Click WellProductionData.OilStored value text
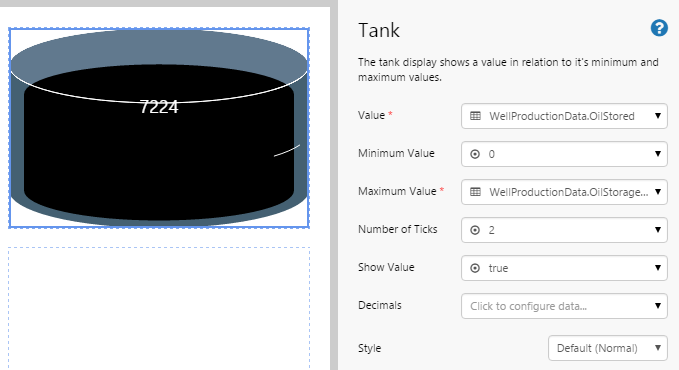This screenshot has height=370, width=679. click(x=562, y=116)
